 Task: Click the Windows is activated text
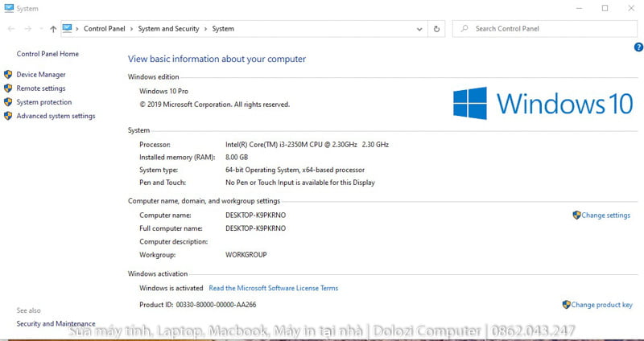(x=171, y=288)
